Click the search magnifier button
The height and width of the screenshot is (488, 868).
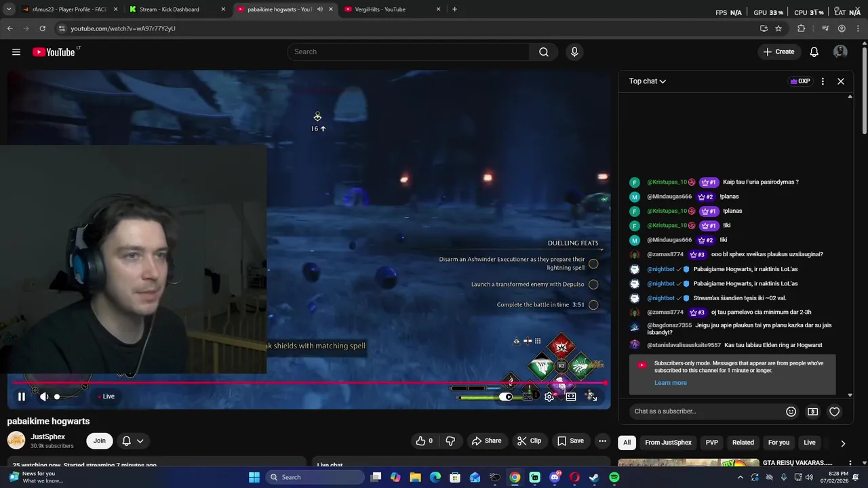tap(544, 52)
